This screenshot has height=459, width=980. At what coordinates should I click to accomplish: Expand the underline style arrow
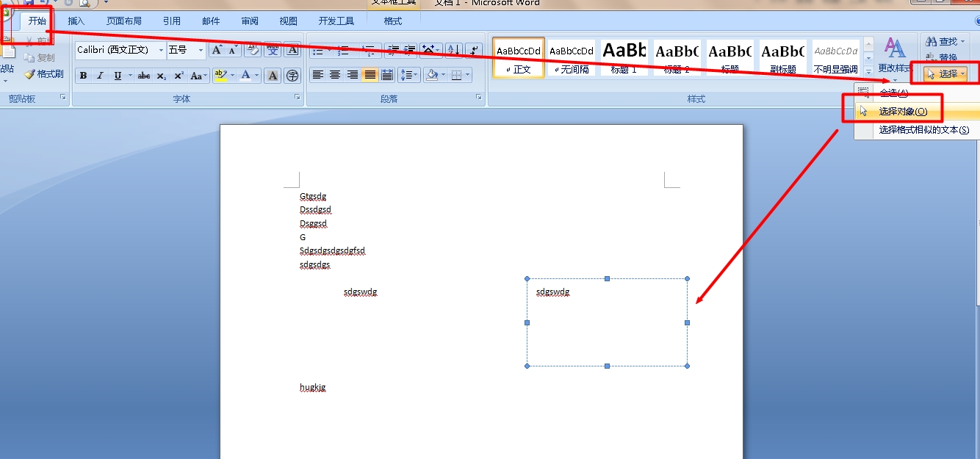click(130, 76)
